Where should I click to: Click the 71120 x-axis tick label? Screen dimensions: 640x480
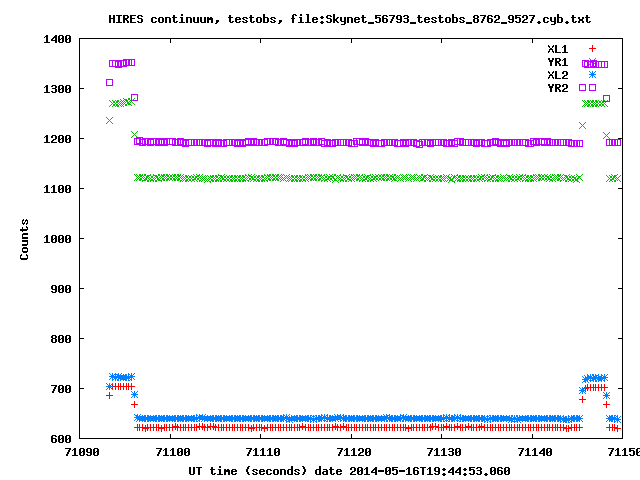click(354, 452)
